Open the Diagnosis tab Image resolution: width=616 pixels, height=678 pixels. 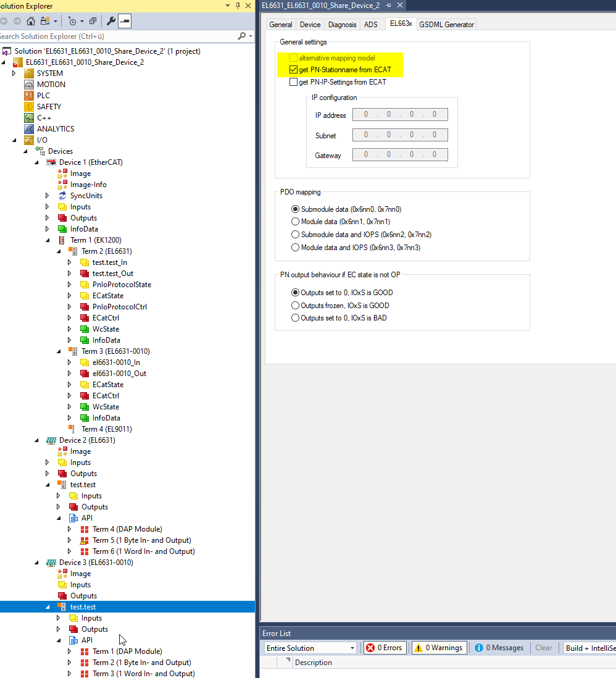(x=342, y=25)
